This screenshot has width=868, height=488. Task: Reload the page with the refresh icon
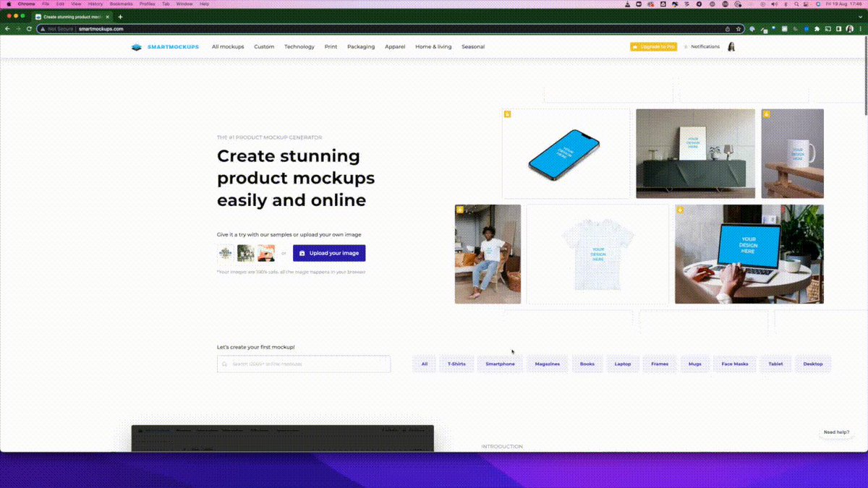click(x=29, y=29)
